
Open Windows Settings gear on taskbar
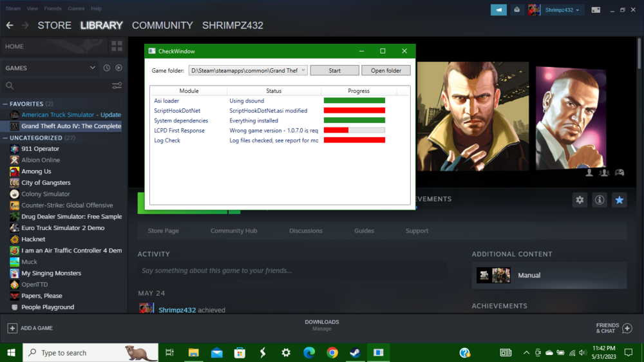click(x=286, y=352)
